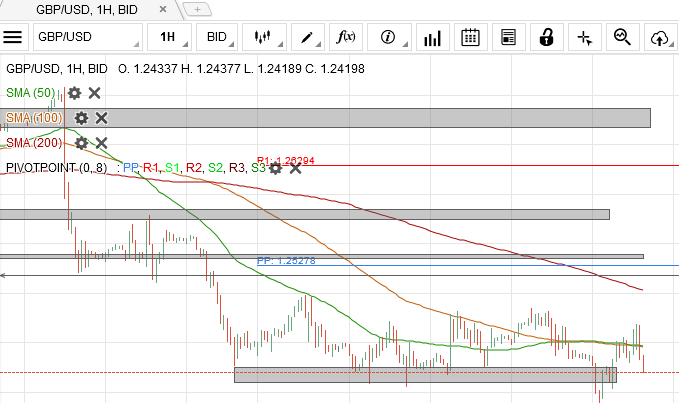Viewport: 679px width, 403px height.
Task: Open the cloud upload save icon
Action: coord(661,37)
